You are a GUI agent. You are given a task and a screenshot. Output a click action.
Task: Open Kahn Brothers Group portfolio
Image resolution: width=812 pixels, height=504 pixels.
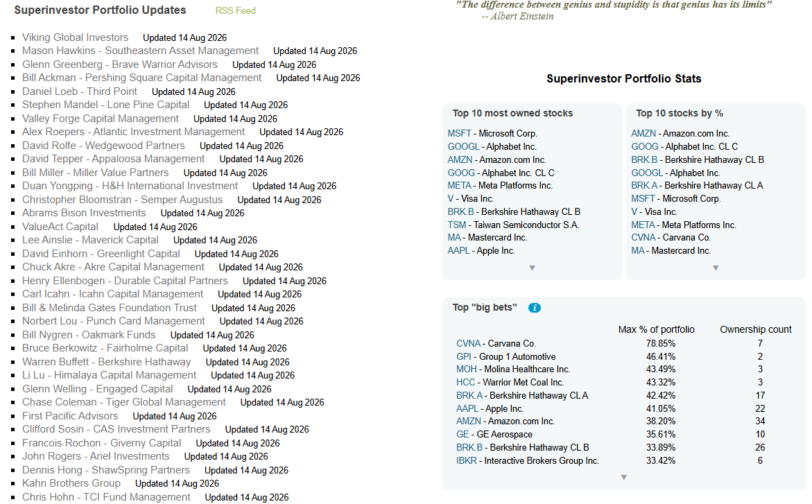click(x=71, y=483)
